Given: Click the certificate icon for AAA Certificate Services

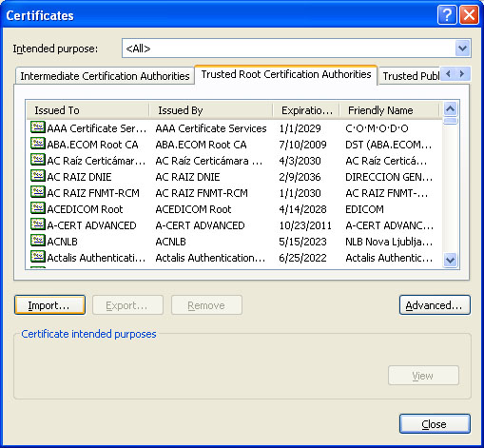Looking at the screenshot, I should (x=38, y=127).
